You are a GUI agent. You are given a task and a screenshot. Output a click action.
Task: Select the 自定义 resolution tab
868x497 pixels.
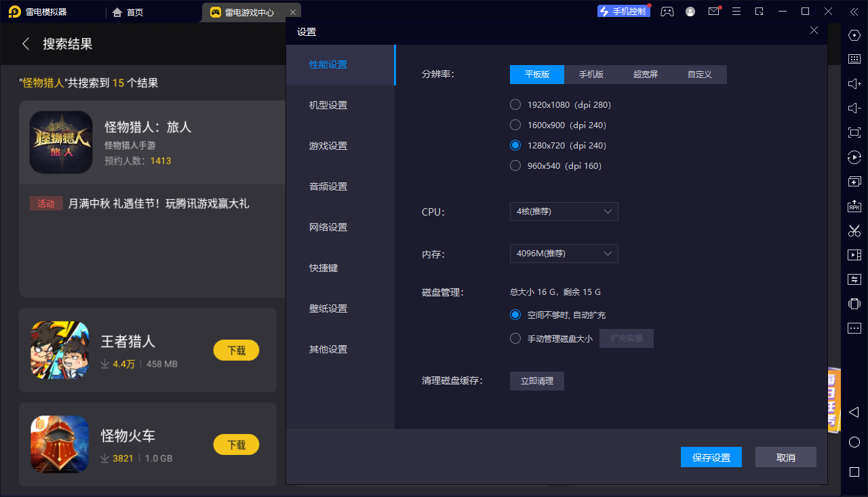point(700,75)
